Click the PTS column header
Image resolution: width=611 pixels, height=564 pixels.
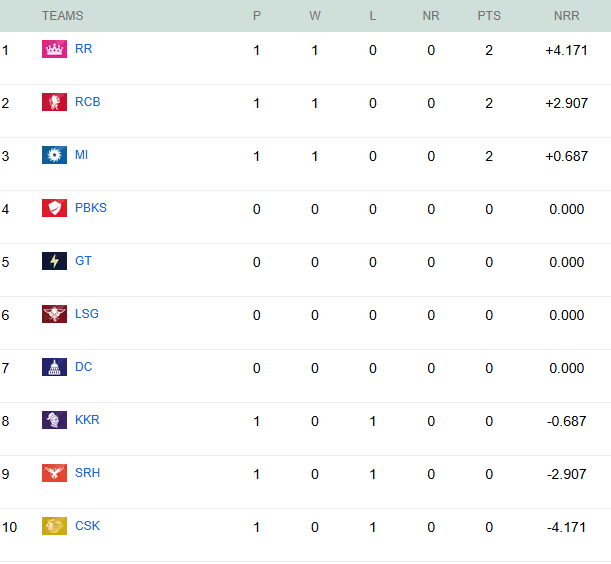click(x=489, y=16)
